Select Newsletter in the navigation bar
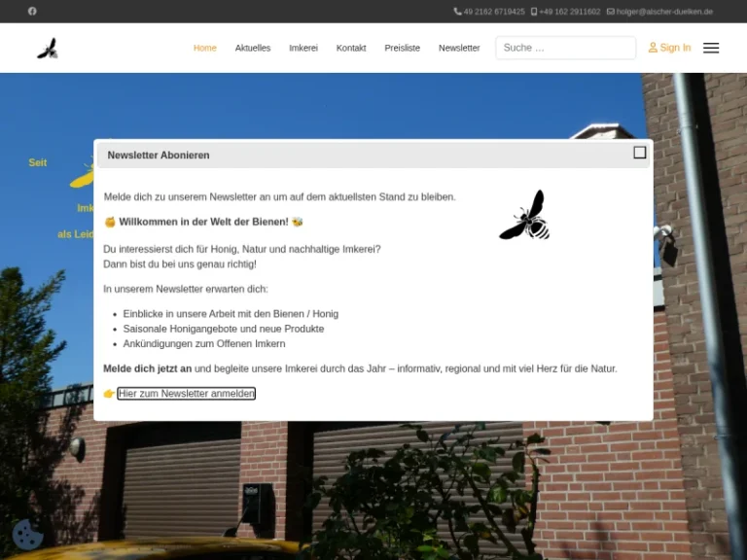The height and width of the screenshot is (560, 747). (x=459, y=48)
